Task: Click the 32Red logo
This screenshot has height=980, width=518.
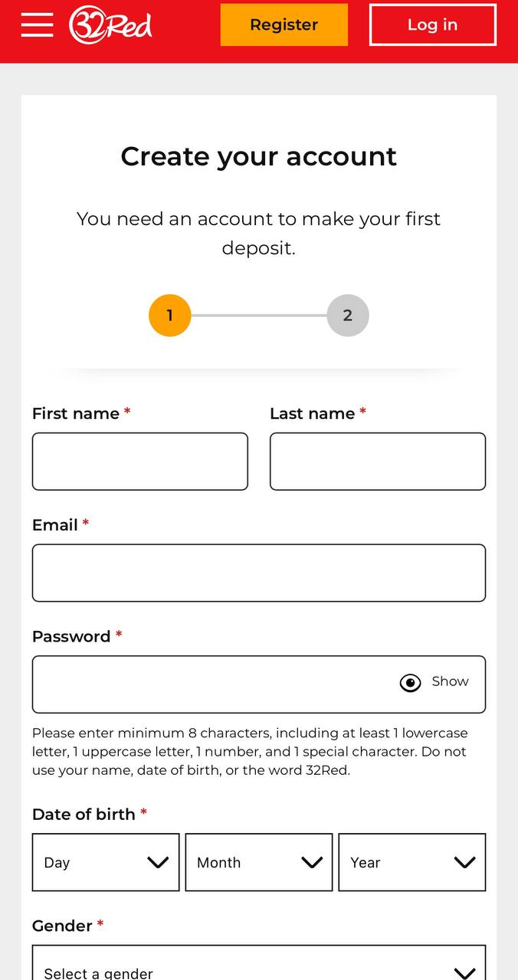Action: pyautogui.click(x=110, y=25)
